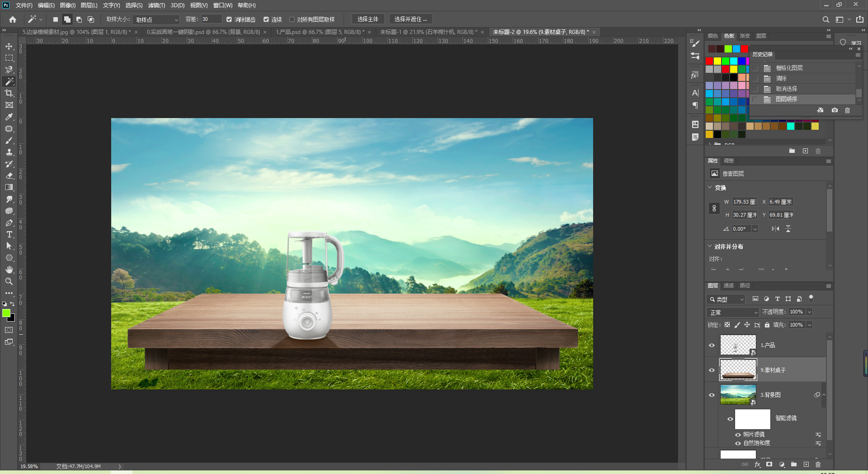Select the Move tool
The image size is (868, 474).
[x=9, y=47]
